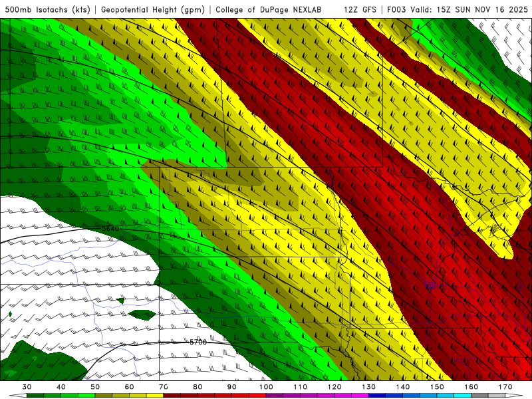Screen dimensions: 532x399
Task: Click the 30 value on the color scale
Action: coord(27,387)
